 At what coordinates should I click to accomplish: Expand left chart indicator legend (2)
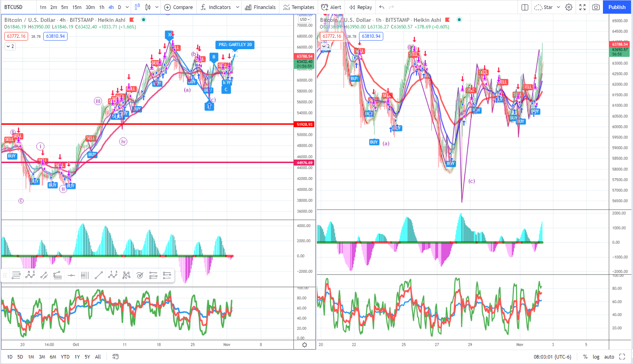click(10, 46)
